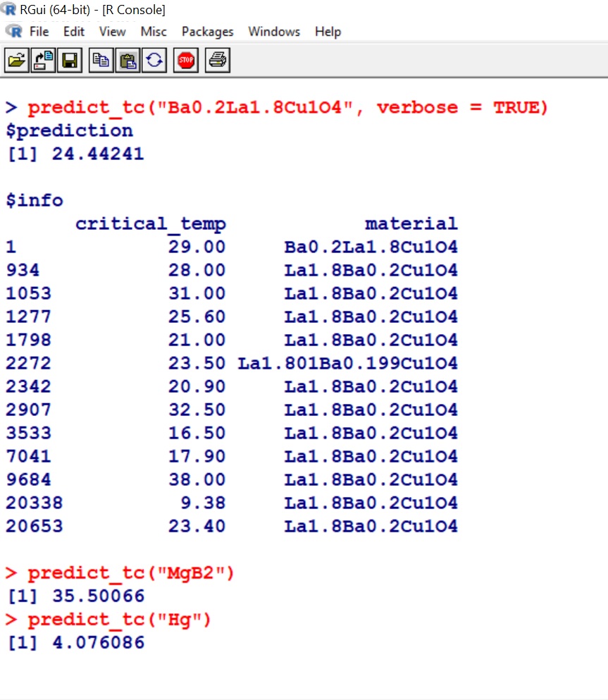Click critical temp 23.50 value
608x700 pixels.
[197, 363]
